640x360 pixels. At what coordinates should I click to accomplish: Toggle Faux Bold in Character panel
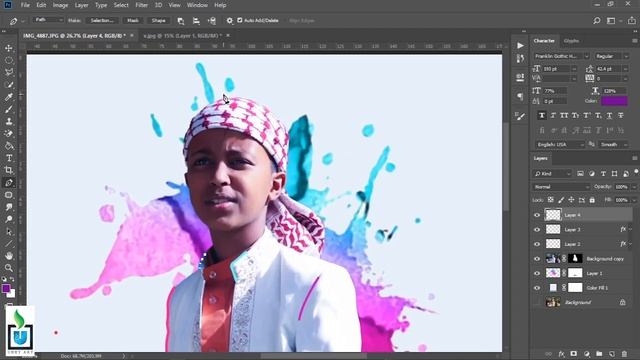[x=542, y=116]
